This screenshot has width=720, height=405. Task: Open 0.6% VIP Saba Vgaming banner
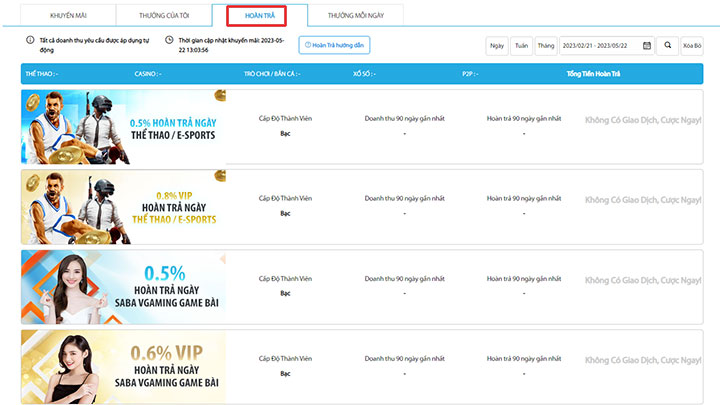124,367
